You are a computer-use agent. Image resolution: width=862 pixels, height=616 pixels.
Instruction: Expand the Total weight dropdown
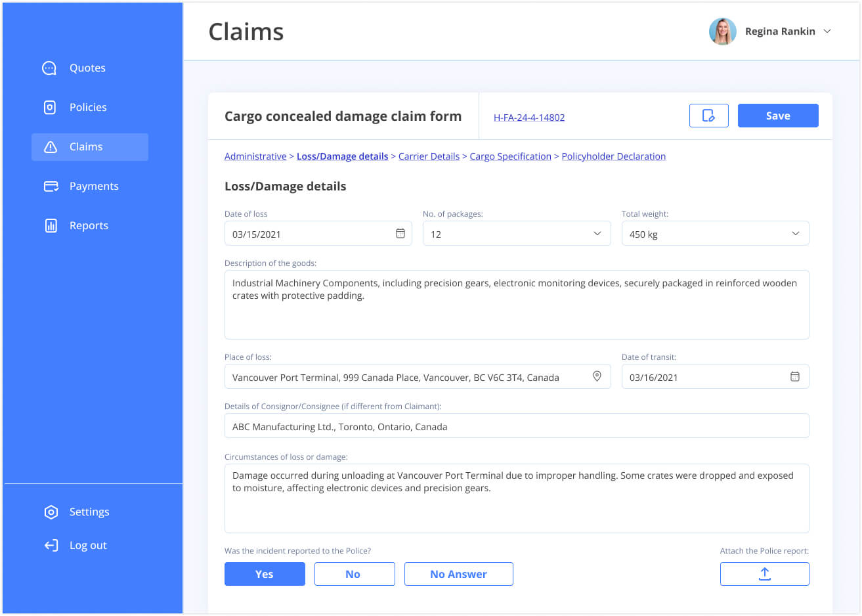pyautogui.click(x=795, y=234)
